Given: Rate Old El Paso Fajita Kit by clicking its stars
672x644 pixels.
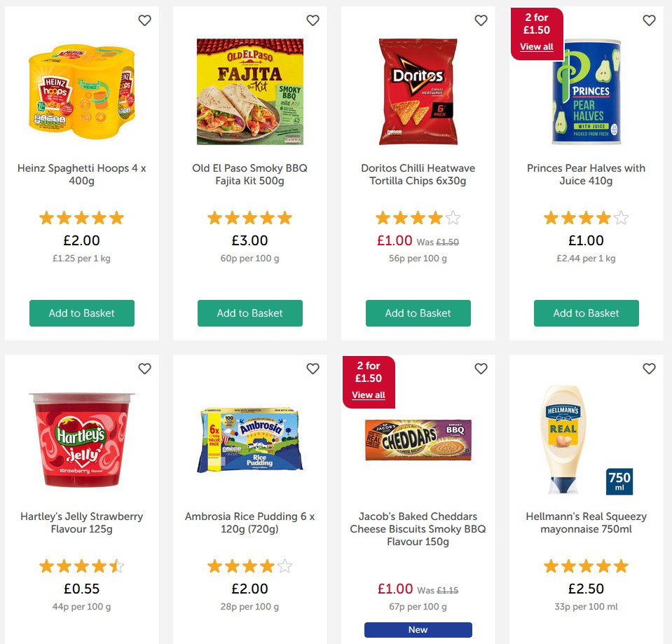Looking at the screenshot, I should click(x=250, y=217).
